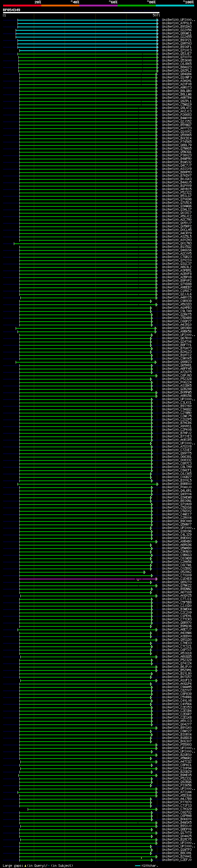
Task: Select hit label UniRef100_C6JRK5
Action: click(x=177, y=64)
